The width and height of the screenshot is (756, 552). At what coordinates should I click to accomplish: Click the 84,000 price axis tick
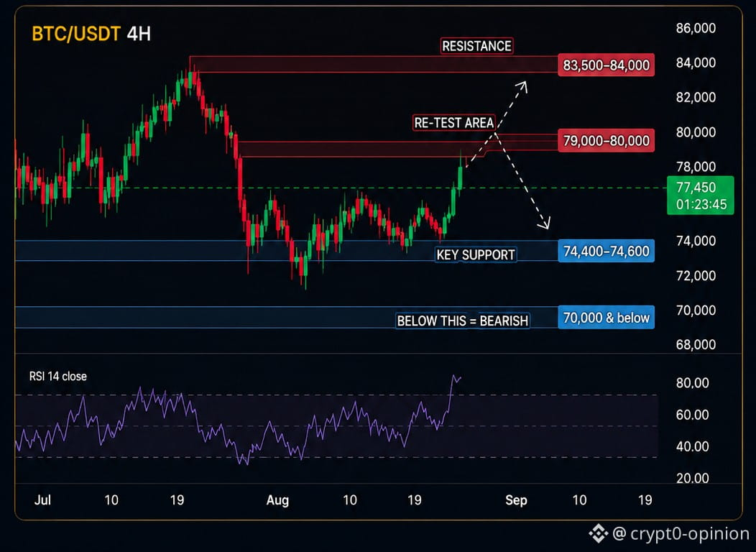pyautogui.click(x=696, y=63)
